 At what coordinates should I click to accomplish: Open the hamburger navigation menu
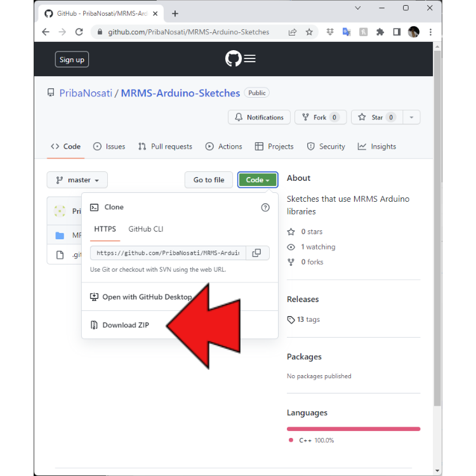tap(250, 59)
